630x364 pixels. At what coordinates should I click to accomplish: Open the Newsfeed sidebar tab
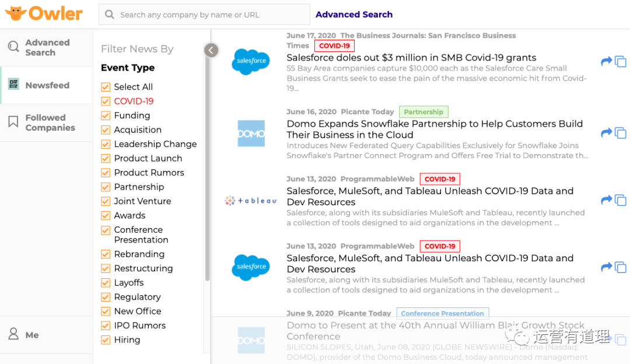coord(47,85)
